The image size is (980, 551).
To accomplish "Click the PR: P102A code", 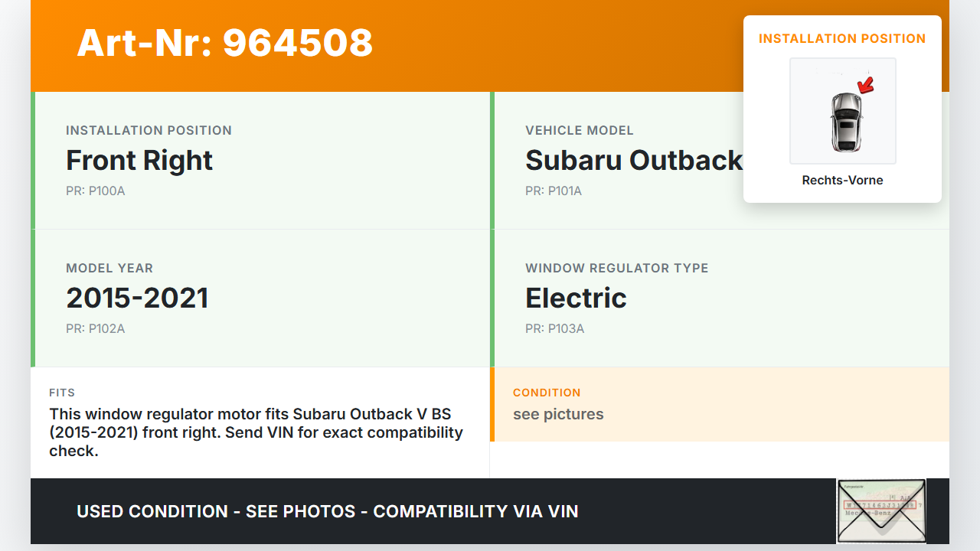I will (95, 329).
